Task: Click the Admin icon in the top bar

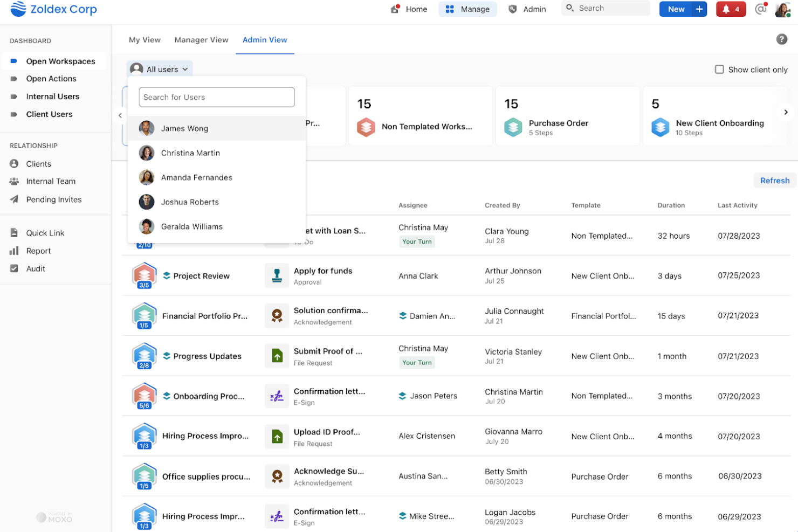Action: click(512, 9)
